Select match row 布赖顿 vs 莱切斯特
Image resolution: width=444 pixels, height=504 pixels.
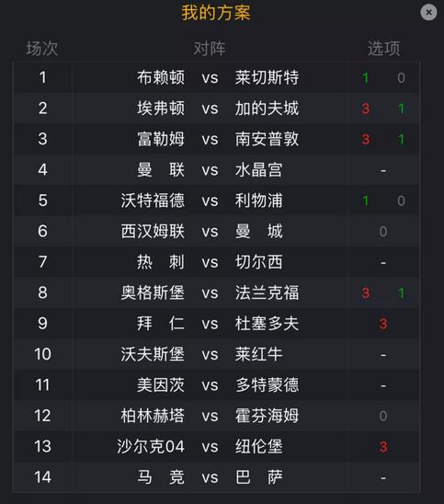coord(216,77)
